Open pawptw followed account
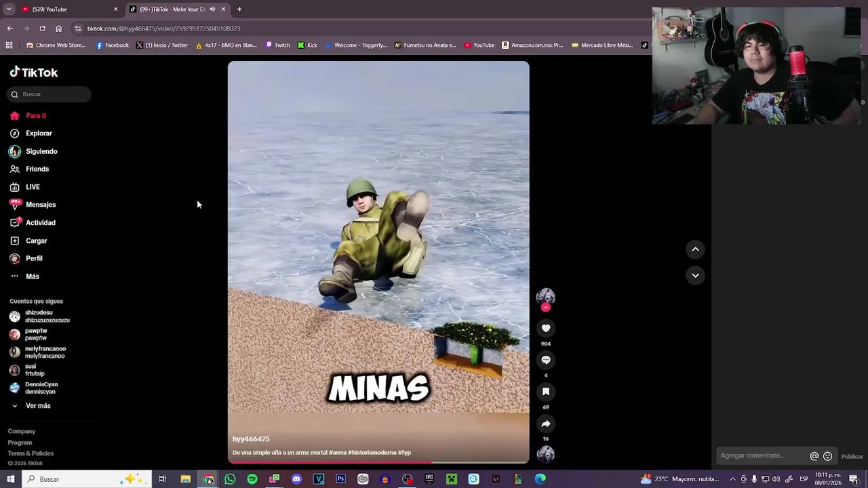 click(28, 334)
